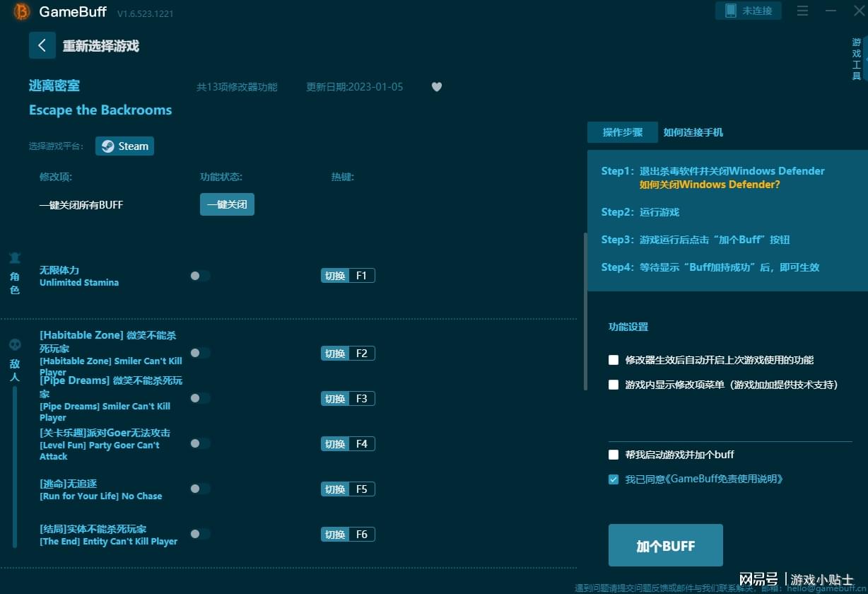Toggle Unlimited Stamina switch
This screenshot has width=868, height=594.
200,276
